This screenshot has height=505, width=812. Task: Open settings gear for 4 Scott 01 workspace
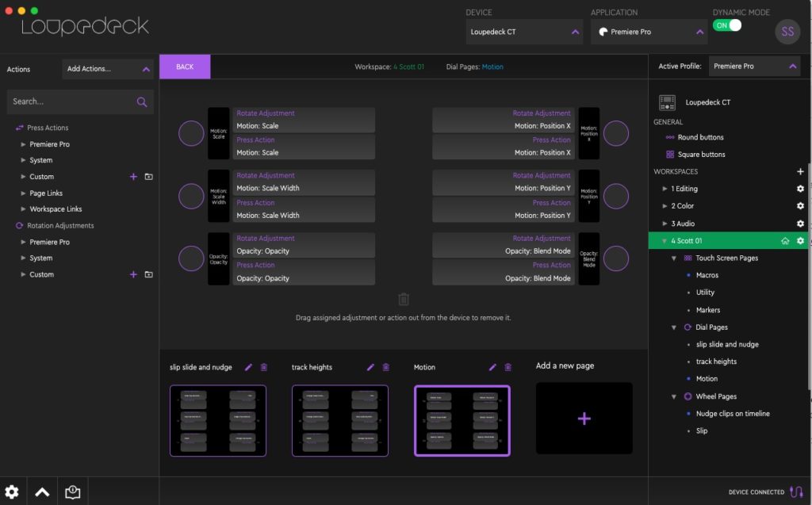pyautogui.click(x=800, y=241)
